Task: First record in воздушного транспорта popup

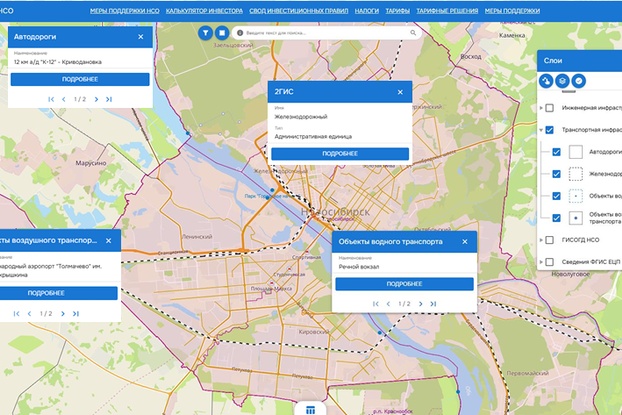Action: tap(17, 314)
